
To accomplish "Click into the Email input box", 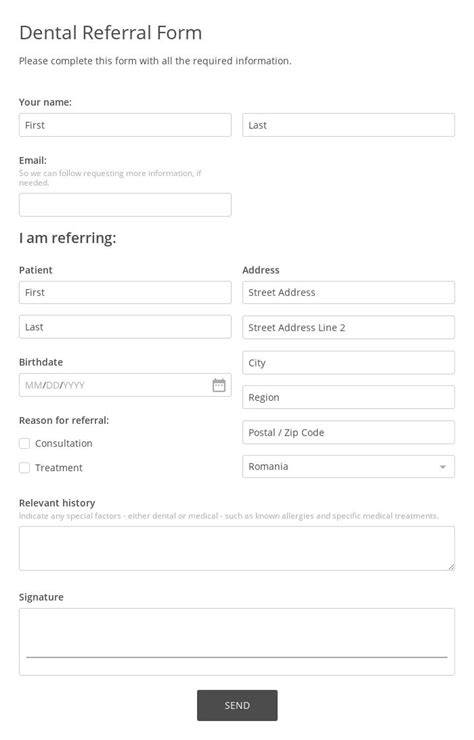I will coord(125,205).
